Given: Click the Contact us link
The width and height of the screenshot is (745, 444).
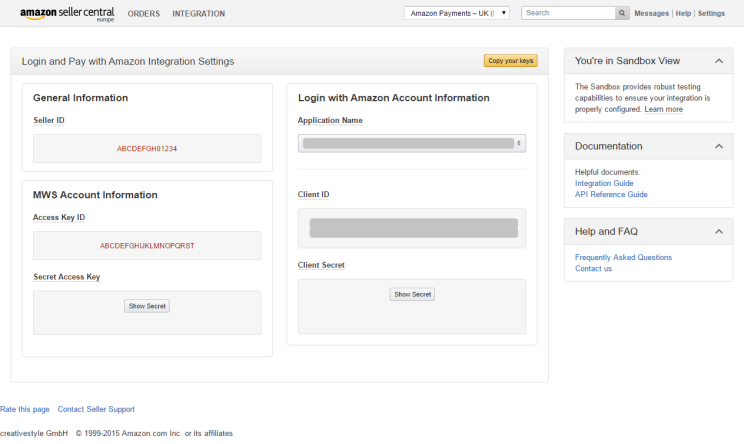Looking at the screenshot, I should tap(593, 269).
